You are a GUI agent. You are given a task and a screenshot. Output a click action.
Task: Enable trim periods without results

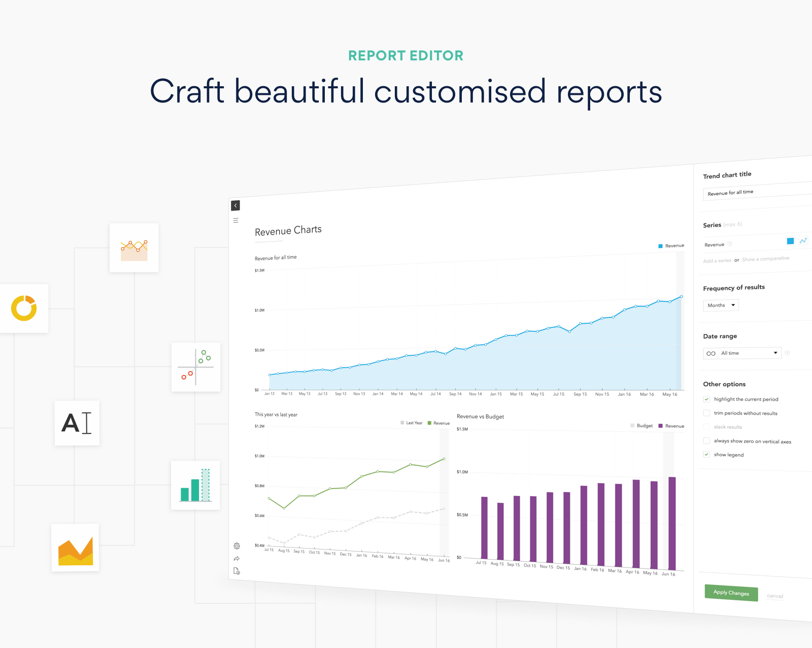pyautogui.click(x=706, y=413)
